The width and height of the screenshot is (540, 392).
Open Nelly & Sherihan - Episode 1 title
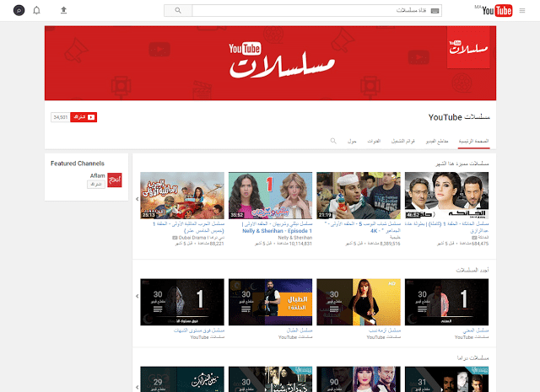277,228
